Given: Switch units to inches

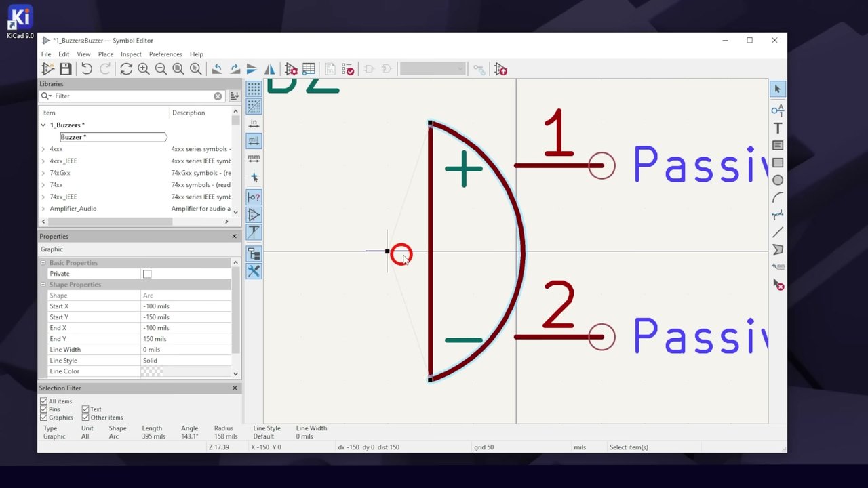Looking at the screenshot, I should [x=254, y=123].
